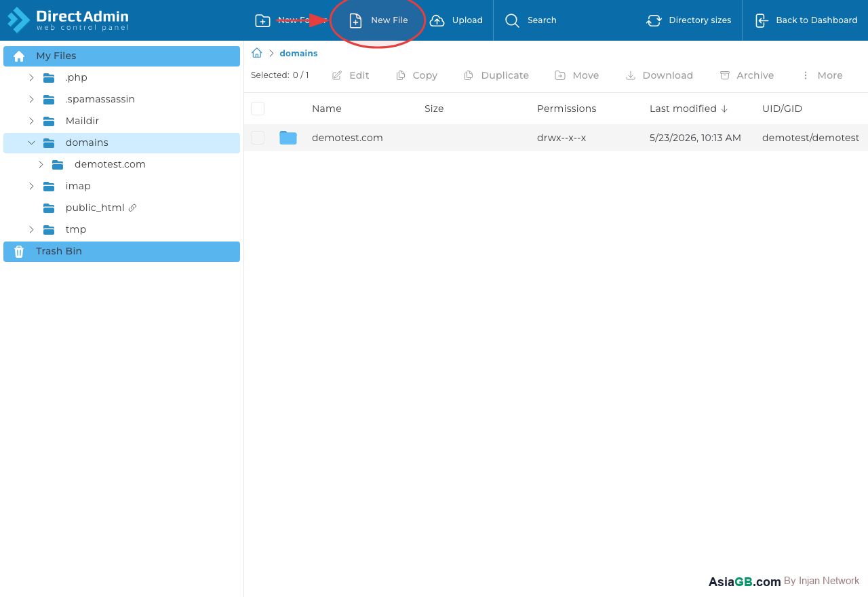Viewport: 868px width, 597px height.
Task: Click the Selected: 0 / 1 counter
Action: tap(280, 75)
